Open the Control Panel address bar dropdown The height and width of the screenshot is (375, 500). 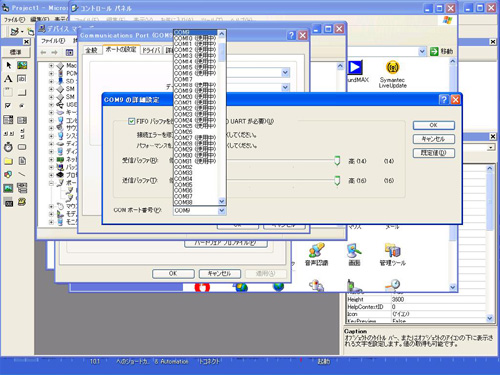(422, 51)
